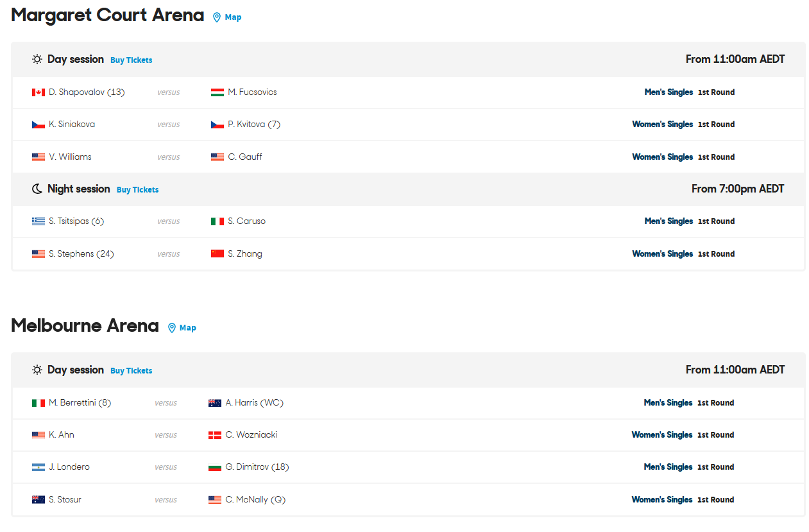Open P. Kvitova (7) player entry
Viewport: 809px width, 532px height.
254,124
